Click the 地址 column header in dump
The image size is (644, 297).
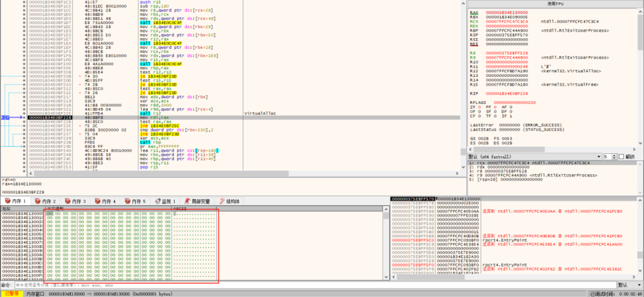tap(23, 209)
